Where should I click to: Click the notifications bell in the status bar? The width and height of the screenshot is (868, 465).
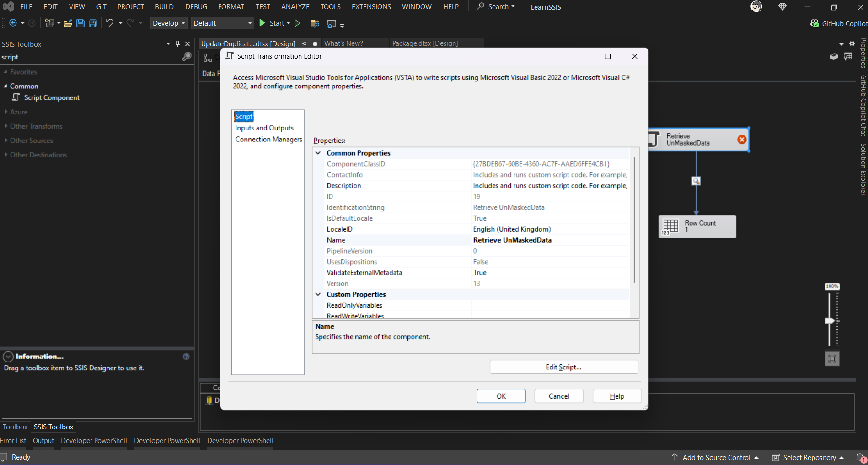[860, 457]
